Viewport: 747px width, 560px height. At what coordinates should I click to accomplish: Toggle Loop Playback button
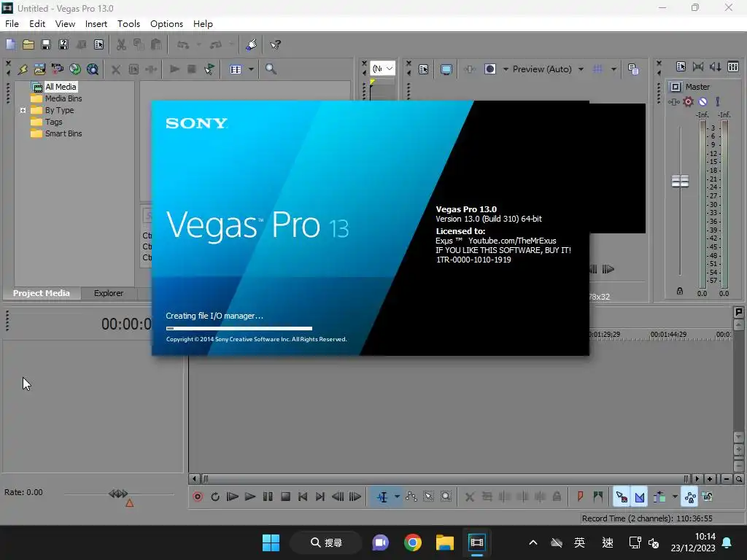click(215, 497)
